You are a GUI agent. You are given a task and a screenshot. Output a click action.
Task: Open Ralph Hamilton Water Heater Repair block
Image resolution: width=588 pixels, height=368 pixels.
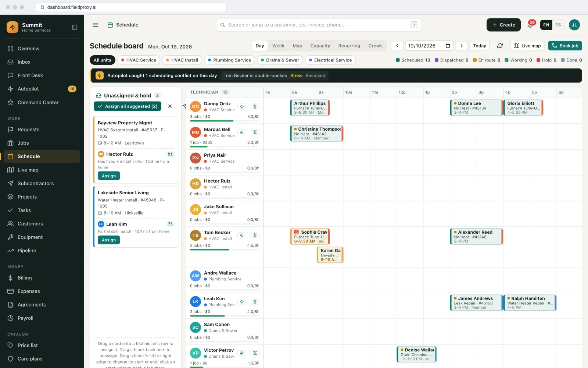click(x=530, y=303)
